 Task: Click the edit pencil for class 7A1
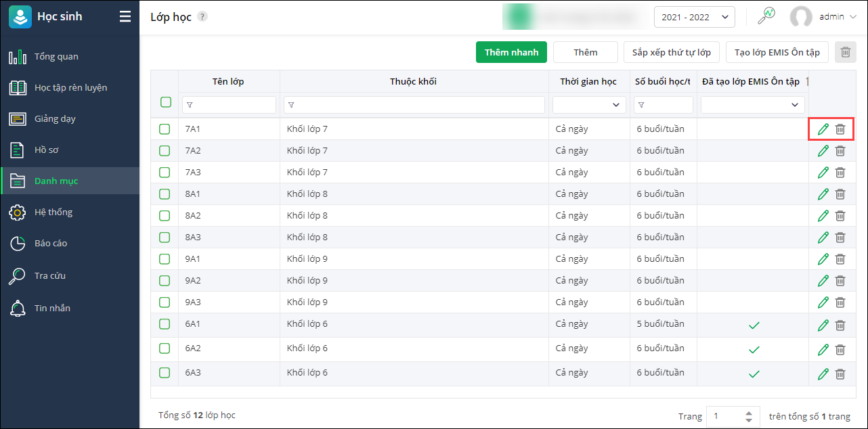click(823, 129)
